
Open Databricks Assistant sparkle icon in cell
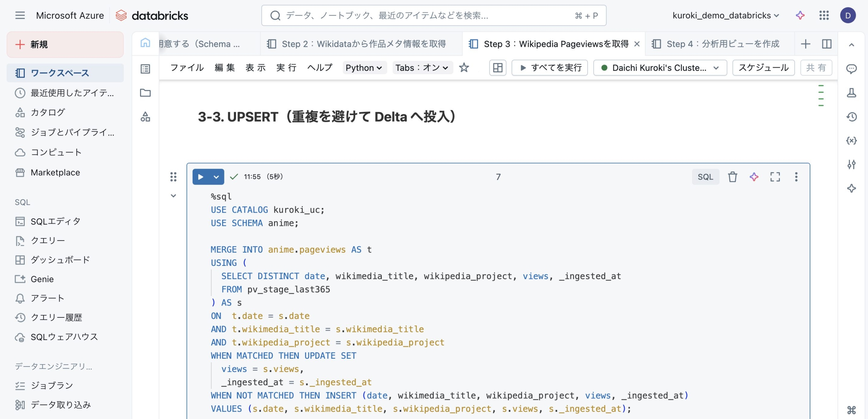[x=754, y=177]
